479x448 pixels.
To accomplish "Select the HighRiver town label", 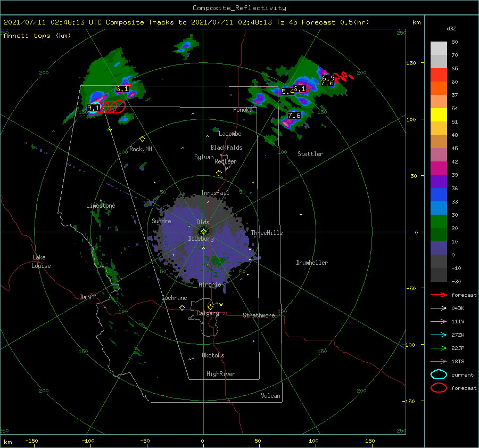I will 221,374.
